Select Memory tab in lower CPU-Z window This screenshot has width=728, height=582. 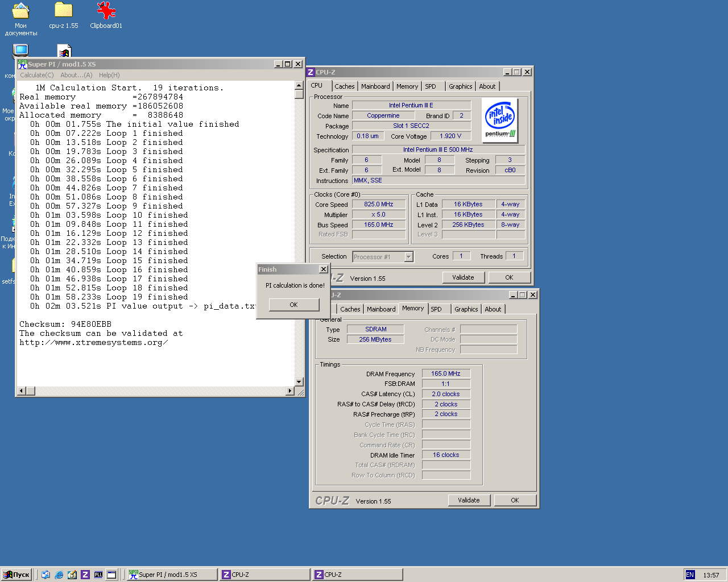coord(413,308)
